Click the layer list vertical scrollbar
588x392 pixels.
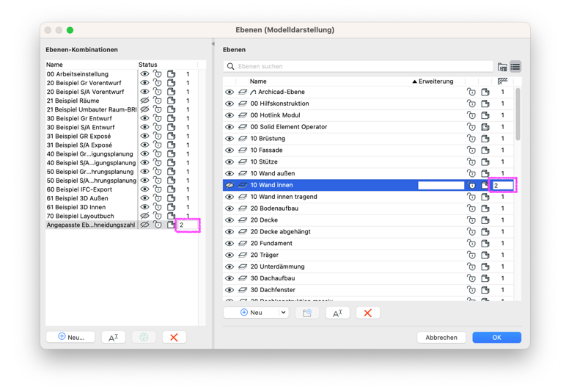518,115
